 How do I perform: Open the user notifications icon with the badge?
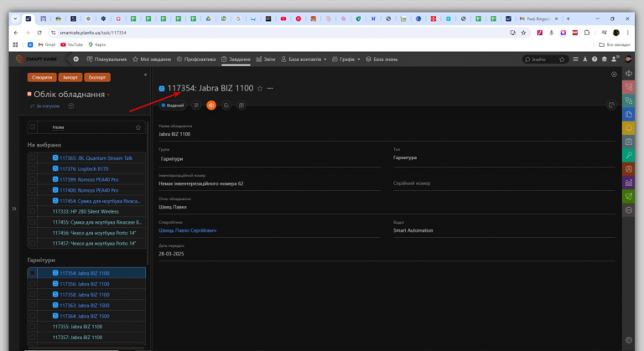tap(615, 59)
